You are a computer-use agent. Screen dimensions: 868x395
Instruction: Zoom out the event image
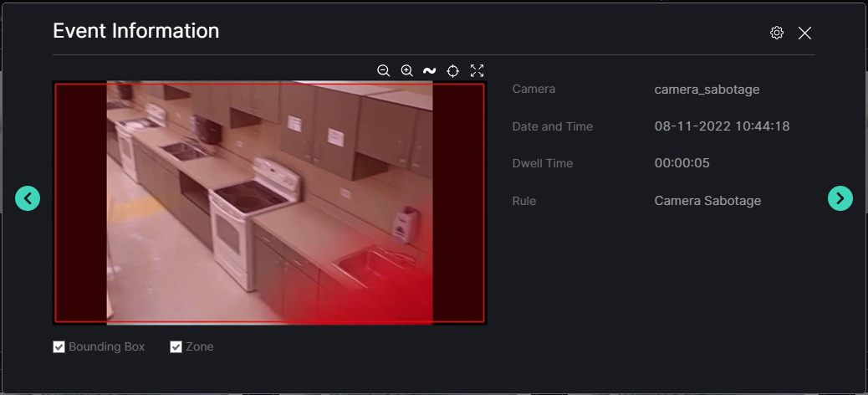pos(383,70)
